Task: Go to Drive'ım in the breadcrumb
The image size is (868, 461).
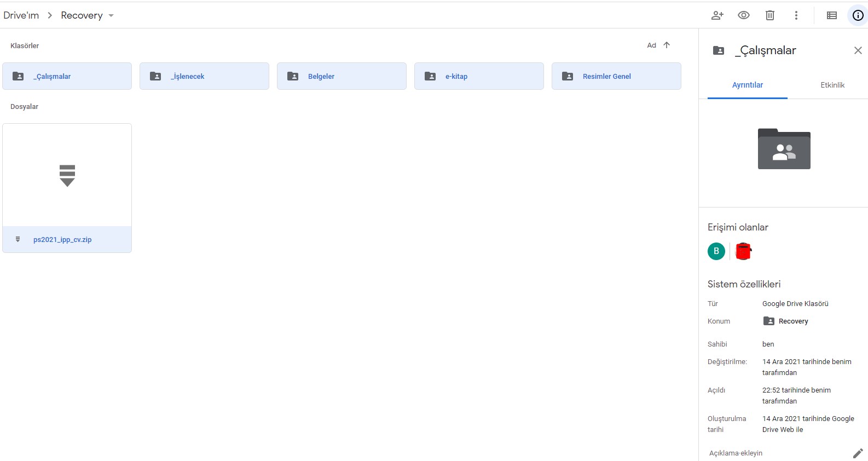Action: (x=21, y=15)
